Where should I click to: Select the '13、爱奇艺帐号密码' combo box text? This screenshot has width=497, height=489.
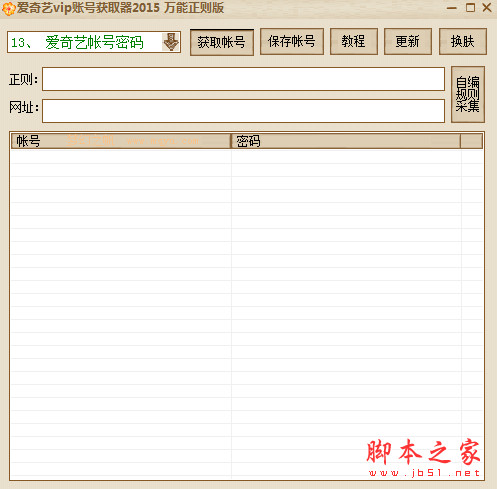(77, 42)
